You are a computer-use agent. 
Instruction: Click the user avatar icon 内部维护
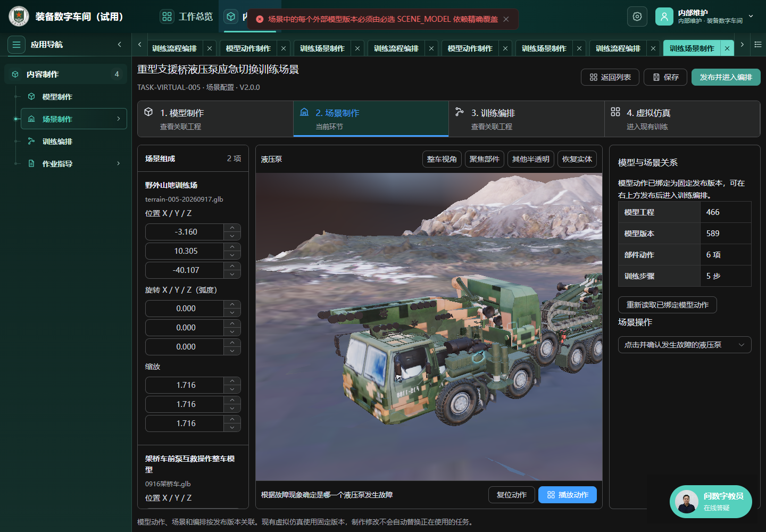pos(664,16)
